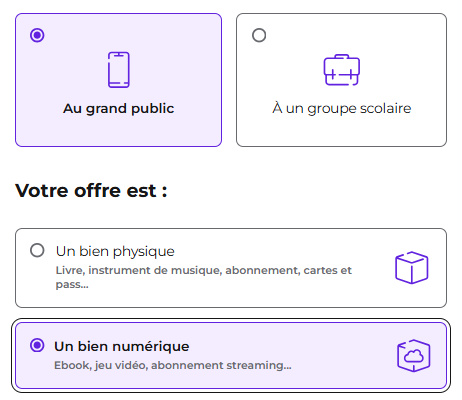Click the 'Un bien numérique' title text

pyautogui.click(x=122, y=346)
